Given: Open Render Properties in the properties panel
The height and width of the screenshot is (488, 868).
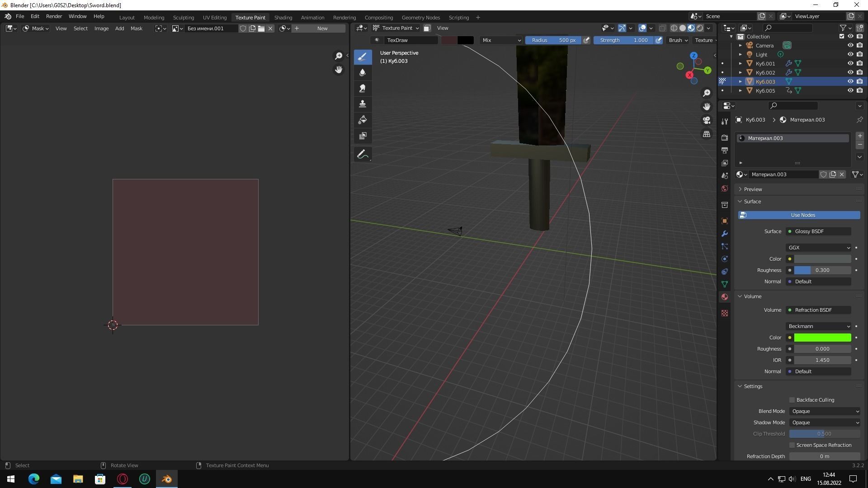Looking at the screenshot, I should tap(725, 137).
